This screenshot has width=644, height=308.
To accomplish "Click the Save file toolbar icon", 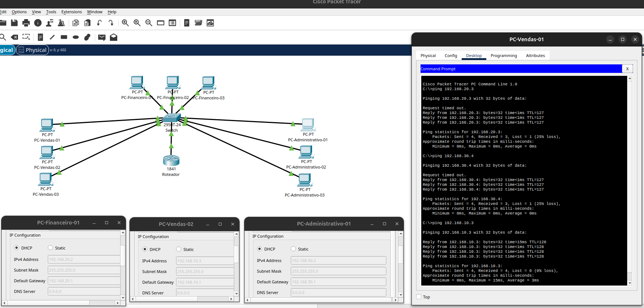I will click(14, 23).
